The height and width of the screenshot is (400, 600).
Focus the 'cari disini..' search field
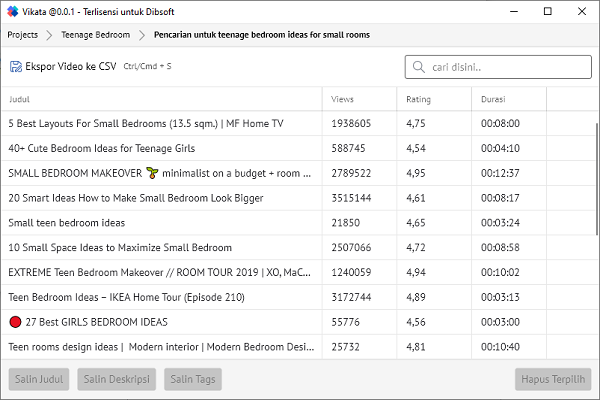[x=498, y=67]
